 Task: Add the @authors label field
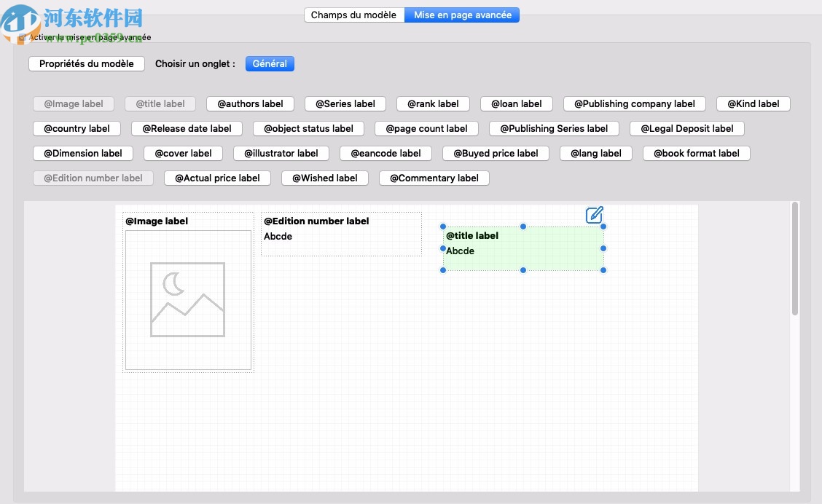coord(250,103)
